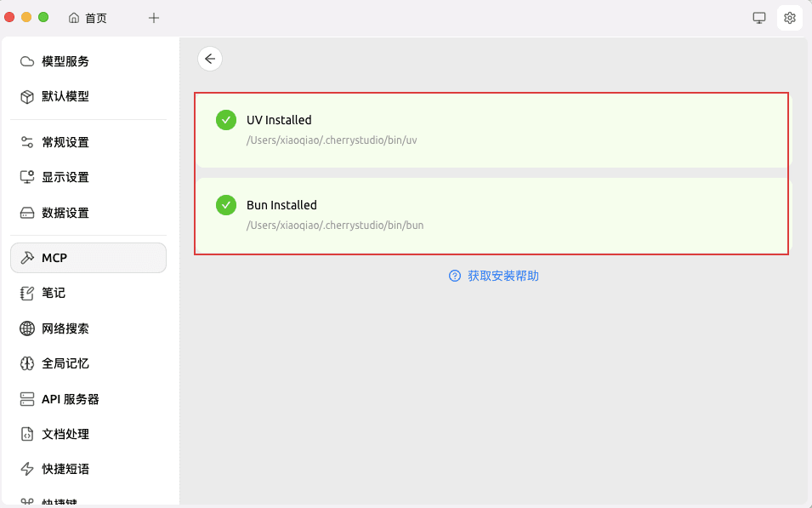Viewport: 812px width, 508px height.
Task: Click the brain icon for 全局记忆
Action: (x=27, y=363)
